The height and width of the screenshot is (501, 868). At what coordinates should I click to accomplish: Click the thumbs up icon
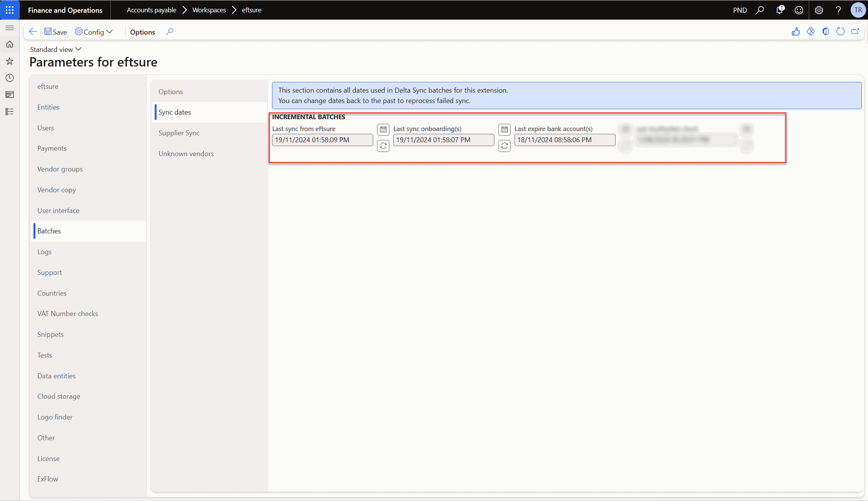[796, 32]
